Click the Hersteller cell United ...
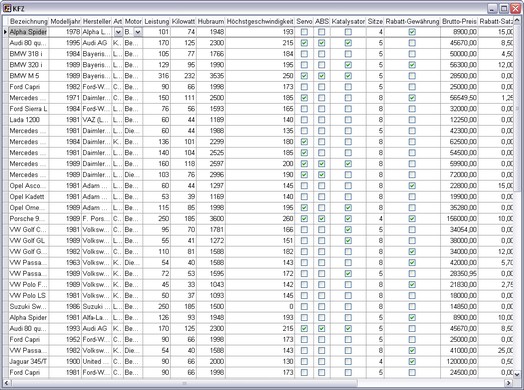The width and height of the screenshot is (524, 390). click(97, 362)
